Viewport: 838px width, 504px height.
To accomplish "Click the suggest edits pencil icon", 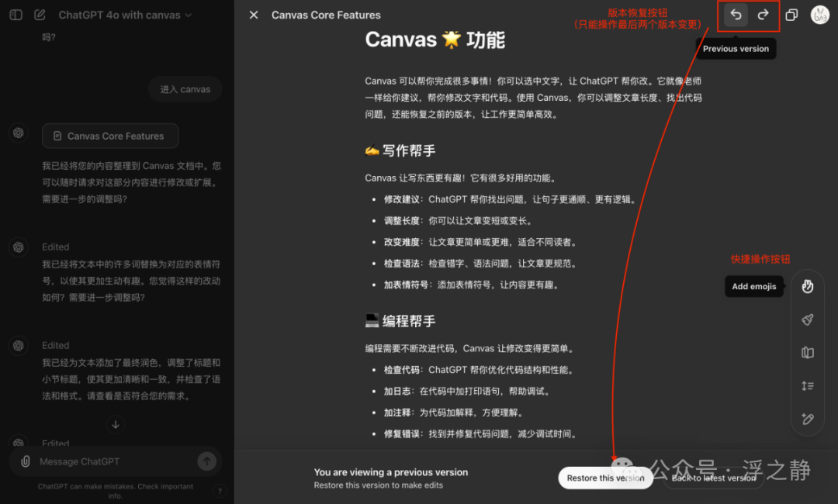I will pyautogui.click(x=808, y=419).
